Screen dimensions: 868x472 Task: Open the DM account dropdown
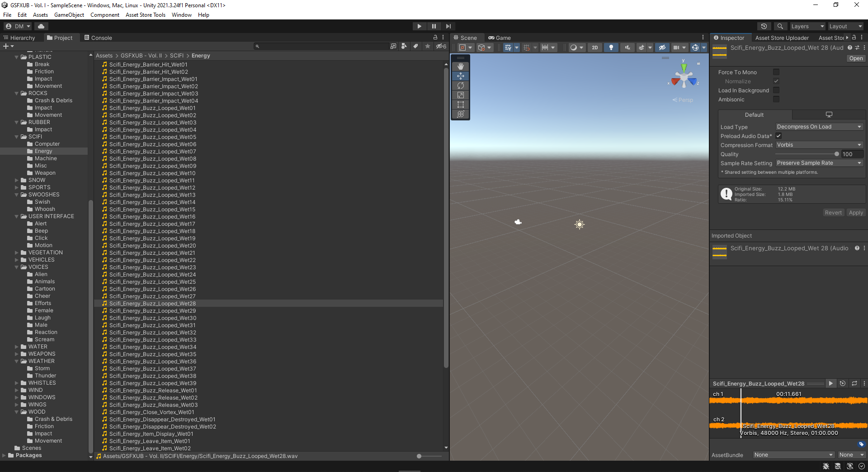coord(18,26)
